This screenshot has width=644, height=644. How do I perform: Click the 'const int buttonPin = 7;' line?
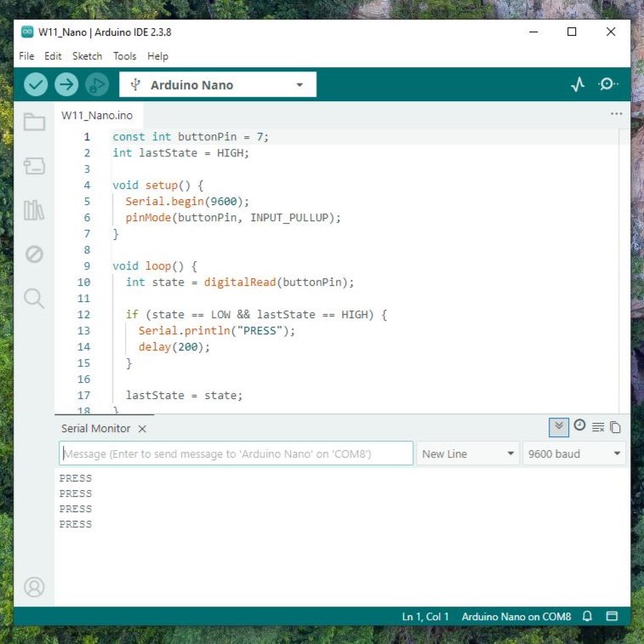[x=191, y=137]
